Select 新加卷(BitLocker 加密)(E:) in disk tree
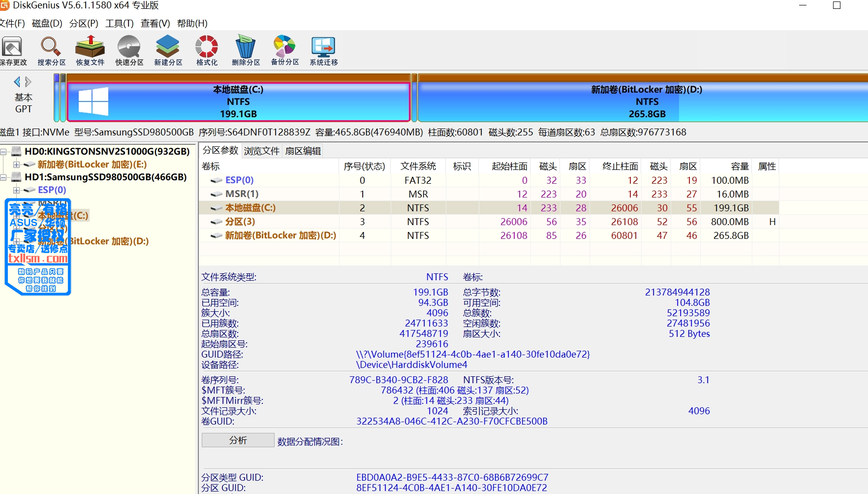 point(92,165)
